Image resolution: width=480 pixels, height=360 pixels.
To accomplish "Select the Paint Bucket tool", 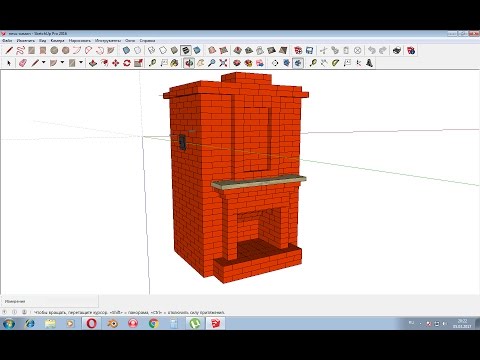I will pos(174,63).
